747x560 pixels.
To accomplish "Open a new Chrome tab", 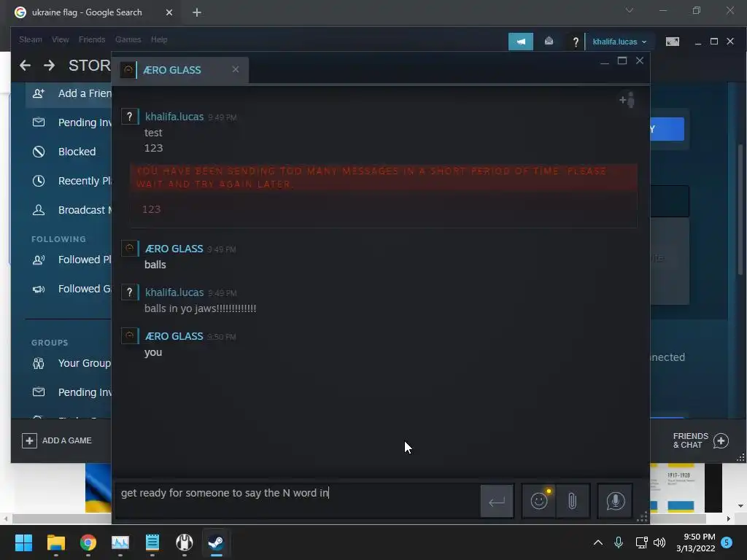I will click(197, 12).
